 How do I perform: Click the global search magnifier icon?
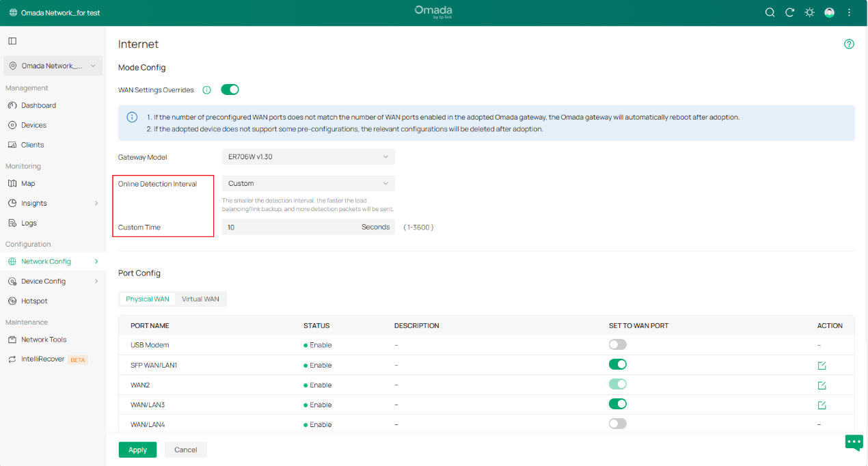click(770, 12)
